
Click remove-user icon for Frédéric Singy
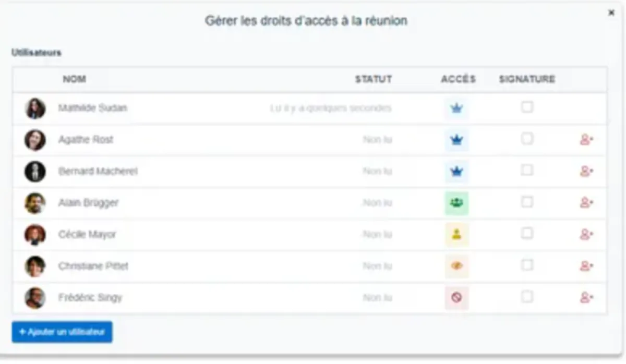[586, 298]
